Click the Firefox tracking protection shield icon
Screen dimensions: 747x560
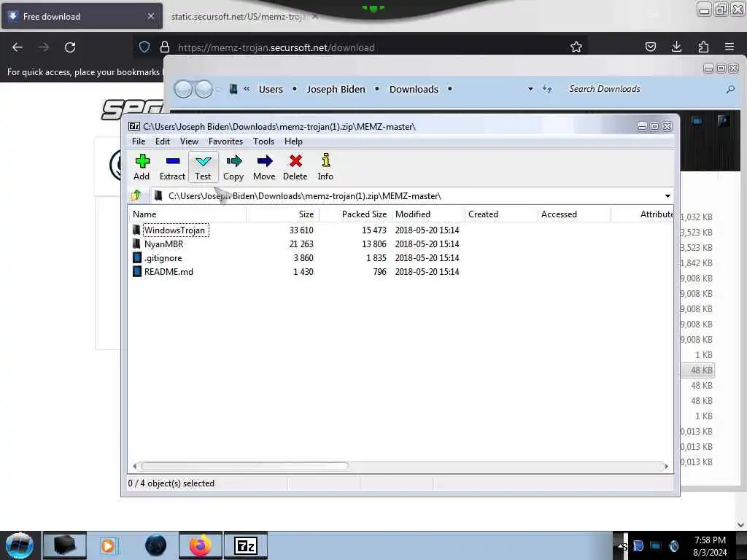click(144, 47)
